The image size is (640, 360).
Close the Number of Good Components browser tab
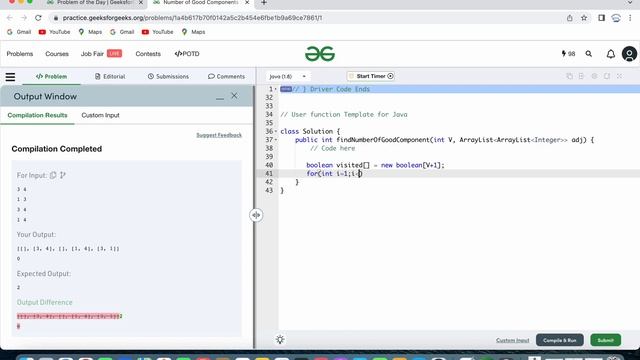point(247,3)
